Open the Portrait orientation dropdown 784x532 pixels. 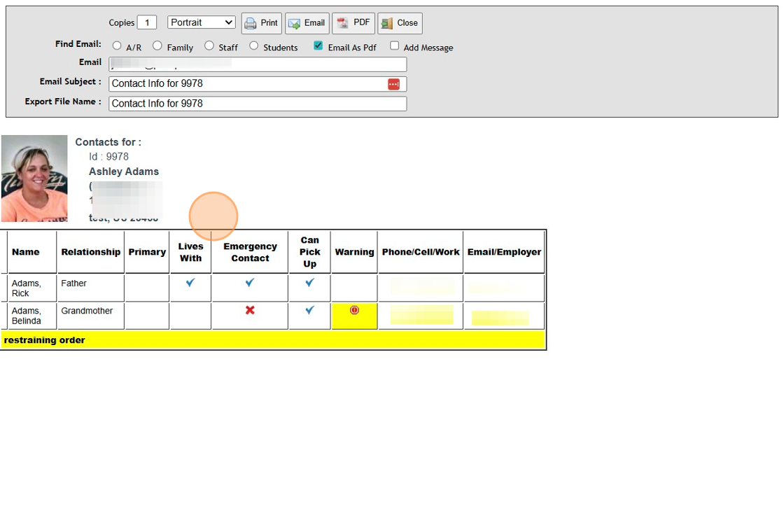(202, 22)
